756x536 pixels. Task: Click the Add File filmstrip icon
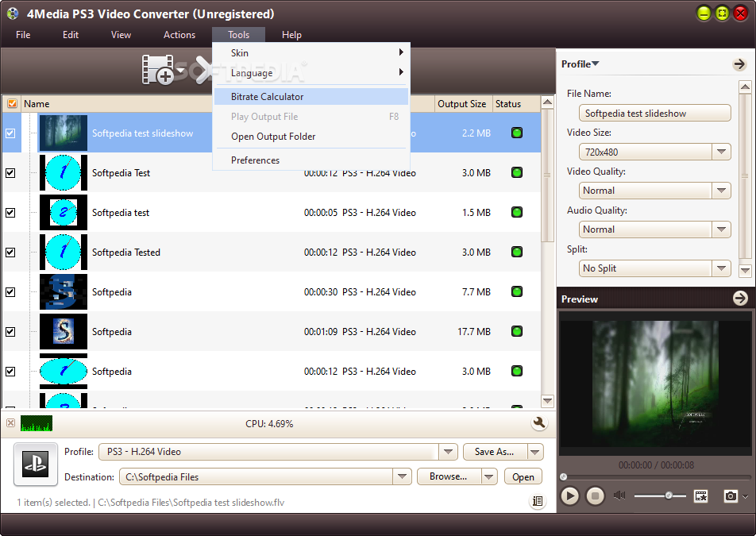pos(157,69)
